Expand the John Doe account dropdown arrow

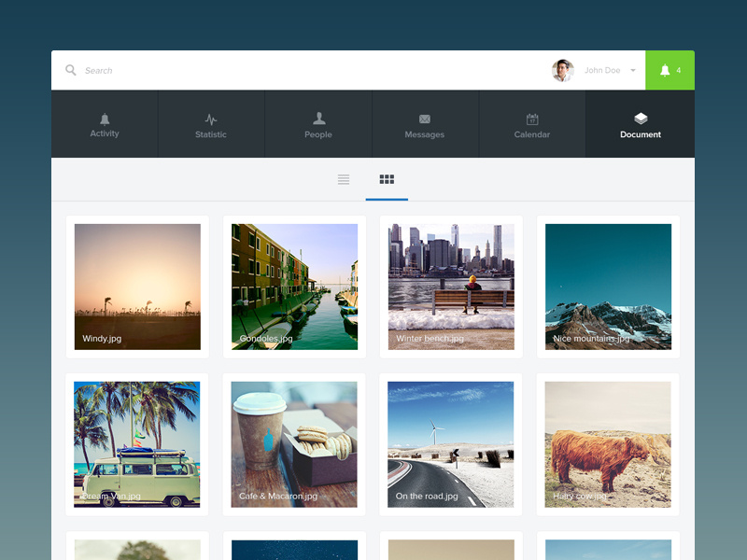[633, 71]
